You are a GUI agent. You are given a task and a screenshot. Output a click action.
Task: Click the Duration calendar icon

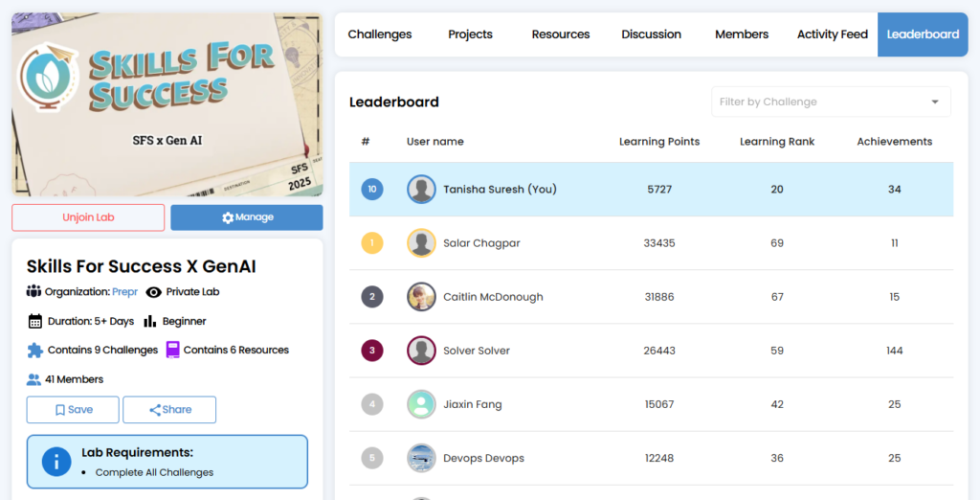[35, 321]
